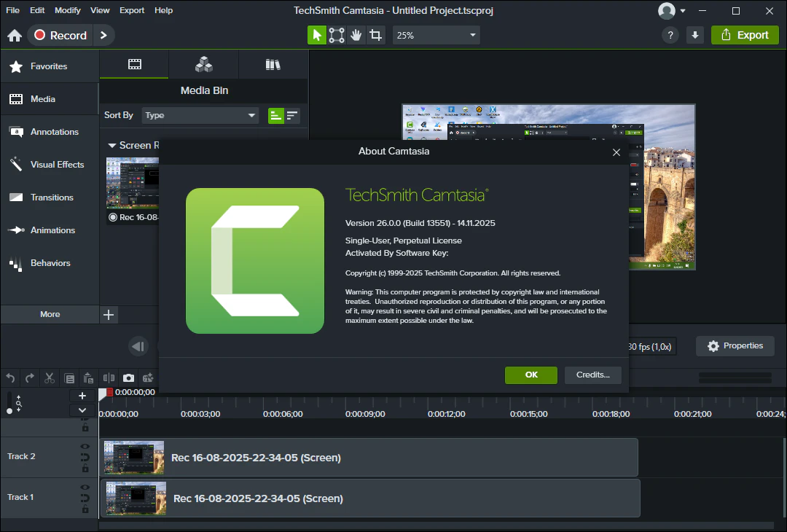Open the Sort By Type dropdown
Image resolution: width=787 pixels, height=532 pixels.
(200, 115)
